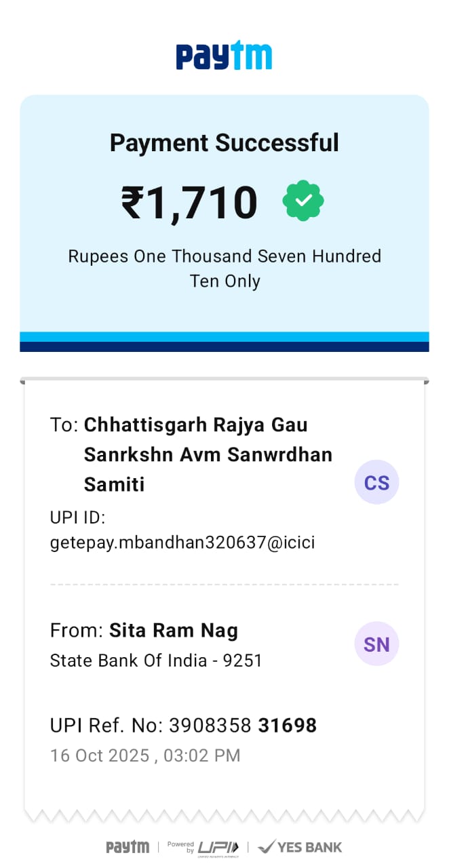449x868 pixels.
Task: Click the dark blue stripe divider
Action: [x=224, y=347]
